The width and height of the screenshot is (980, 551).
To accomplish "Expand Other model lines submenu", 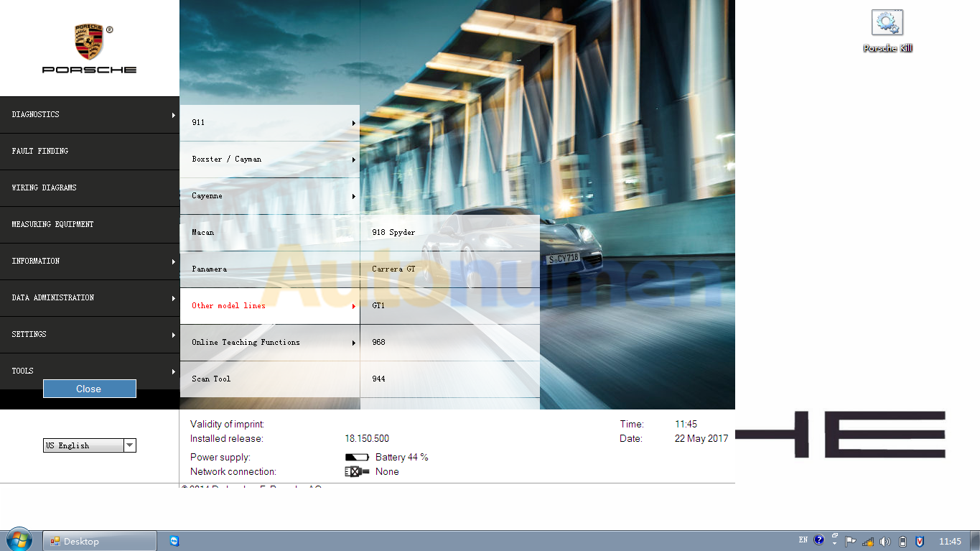I will [270, 306].
